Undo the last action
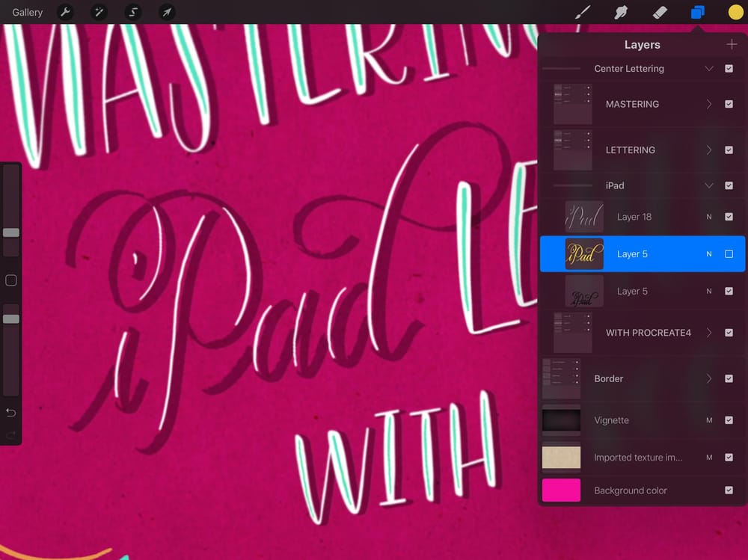This screenshot has height=560, width=748. (x=11, y=412)
